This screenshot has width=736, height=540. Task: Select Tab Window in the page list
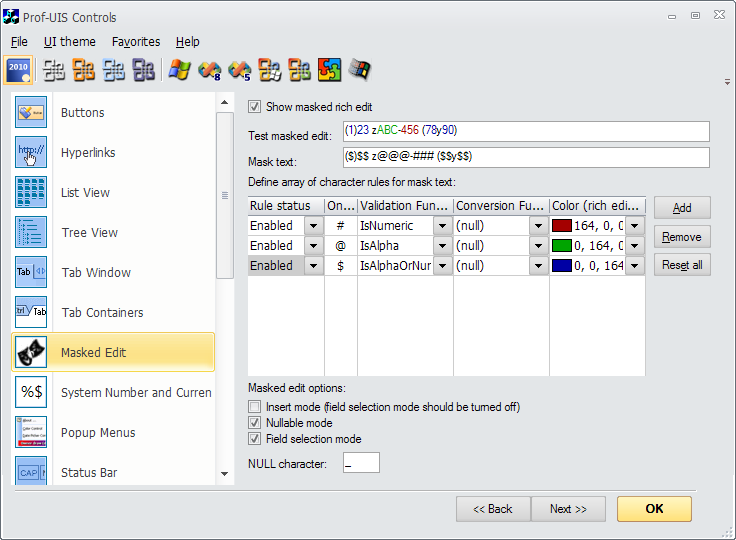click(96, 272)
